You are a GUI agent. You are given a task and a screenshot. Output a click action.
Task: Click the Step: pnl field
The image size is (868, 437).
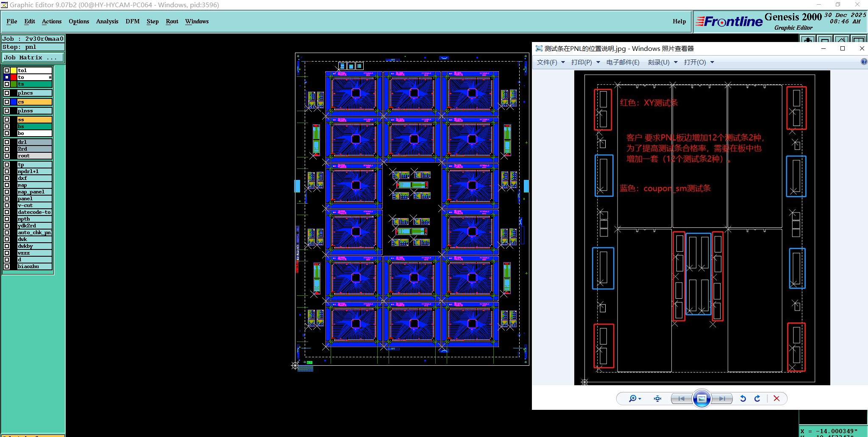click(x=33, y=47)
